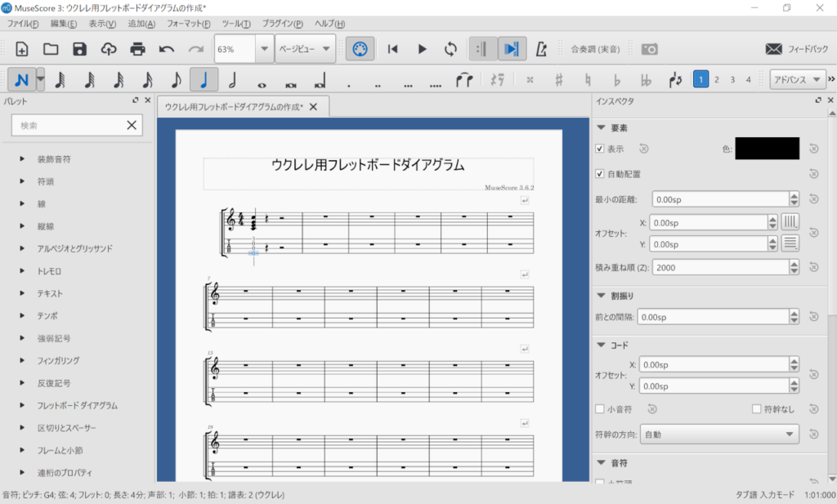Screen dimensions: 837x504
Task: Click the black color swatch
Action: [767, 149]
